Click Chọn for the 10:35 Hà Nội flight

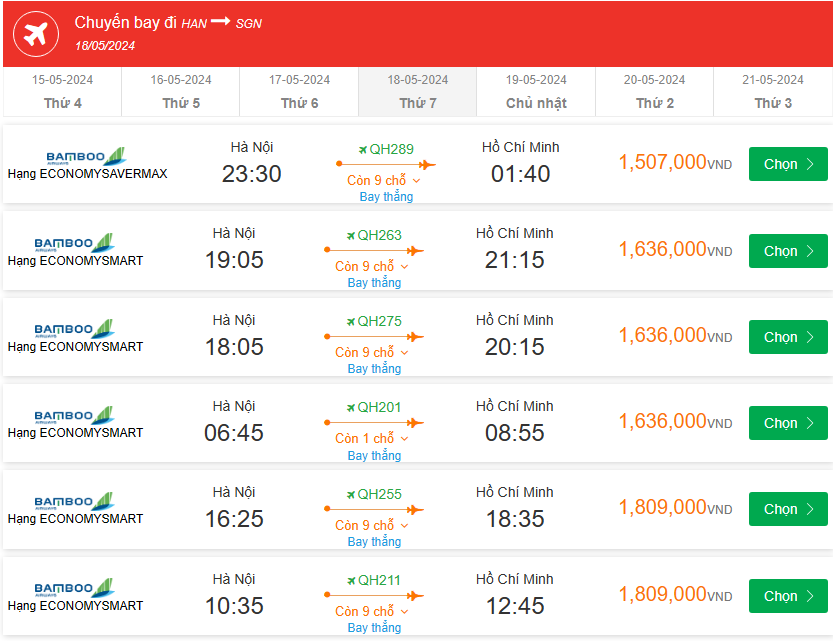click(x=788, y=596)
